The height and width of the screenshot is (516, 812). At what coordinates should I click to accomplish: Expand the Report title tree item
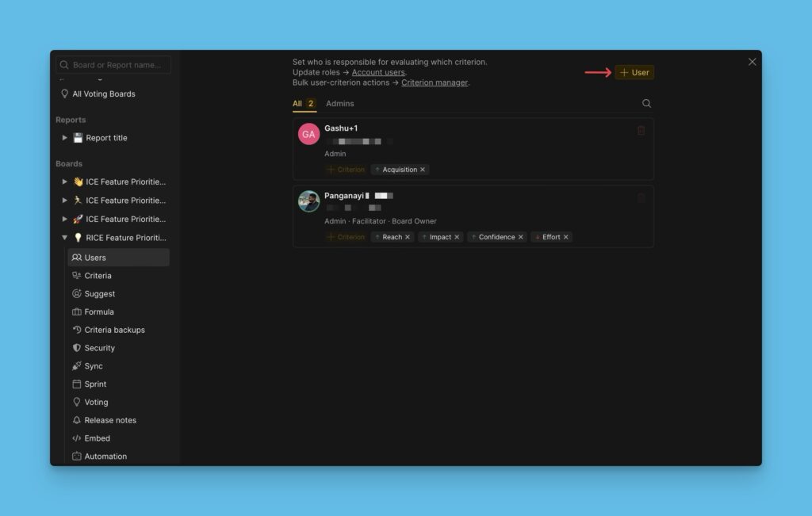pyautogui.click(x=65, y=138)
